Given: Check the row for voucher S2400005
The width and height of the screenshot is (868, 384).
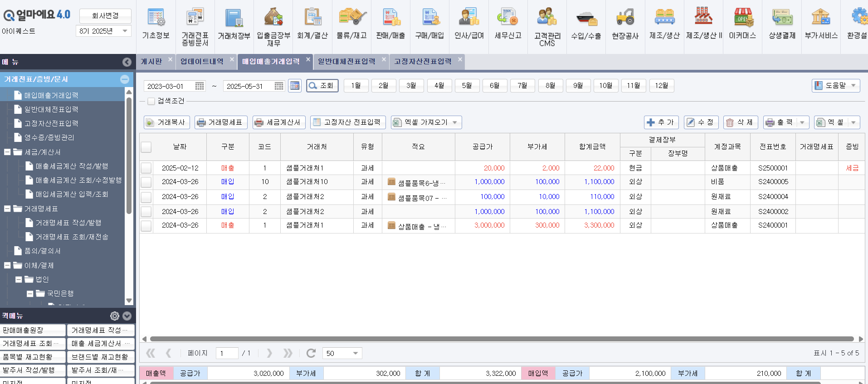Looking at the screenshot, I should [x=146, y=182].
